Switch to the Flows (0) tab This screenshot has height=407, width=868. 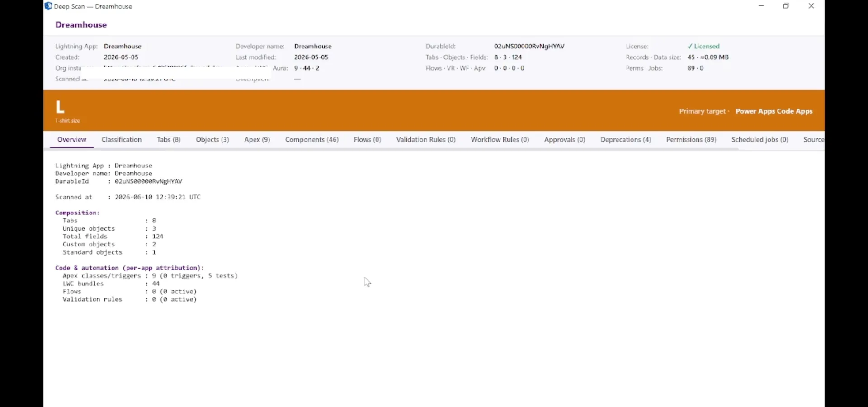[368, 140]
